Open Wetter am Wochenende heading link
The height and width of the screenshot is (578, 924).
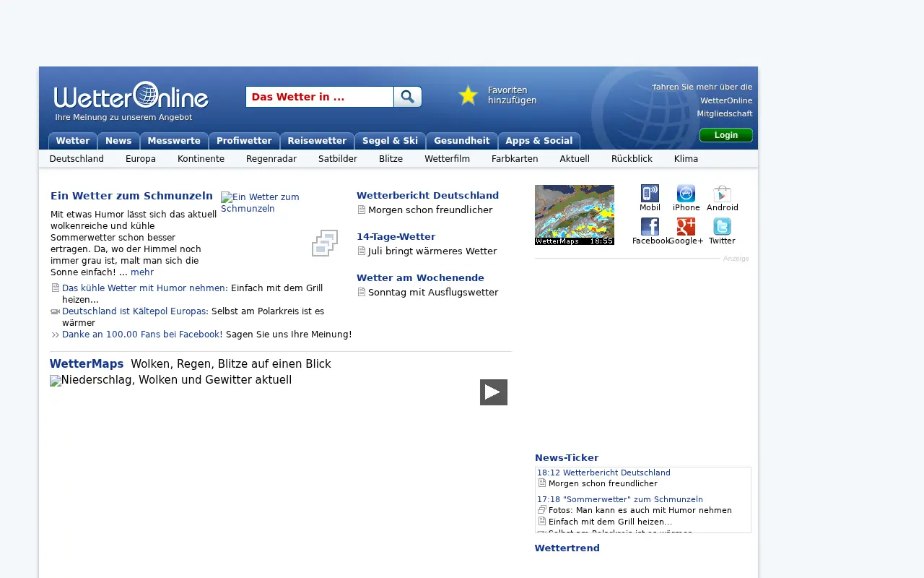[420, 277]
